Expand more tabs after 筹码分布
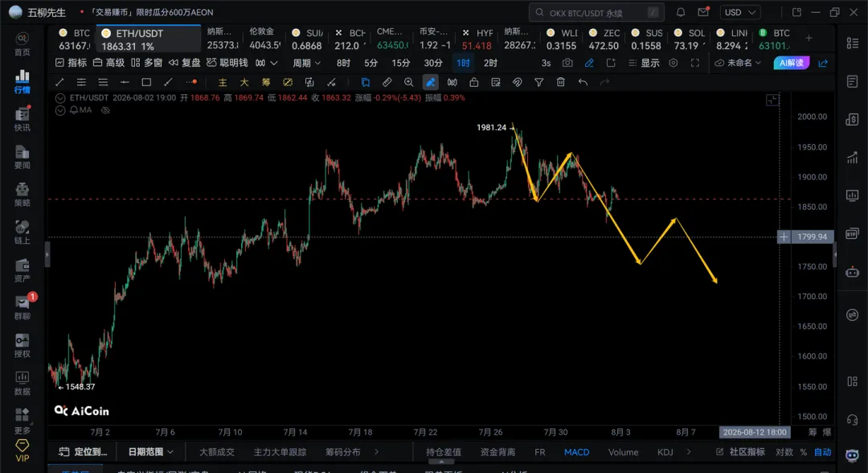868x473 pixels. click(376, 452)
